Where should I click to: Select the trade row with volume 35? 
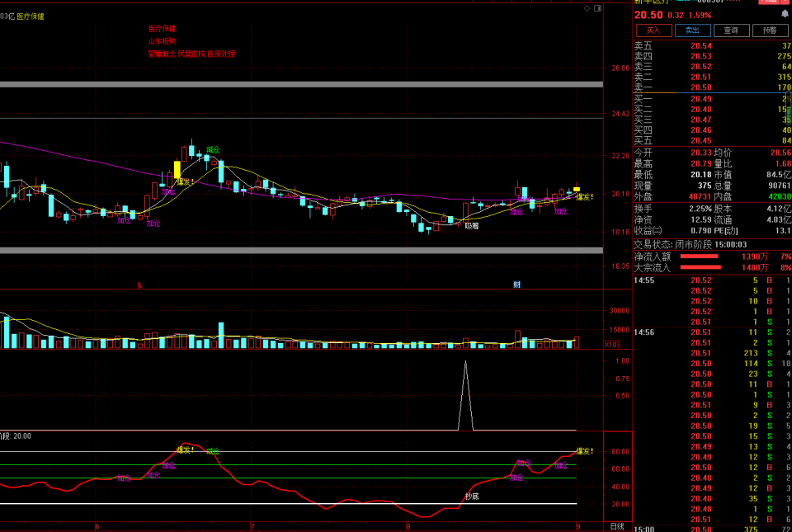click(712, 499)
